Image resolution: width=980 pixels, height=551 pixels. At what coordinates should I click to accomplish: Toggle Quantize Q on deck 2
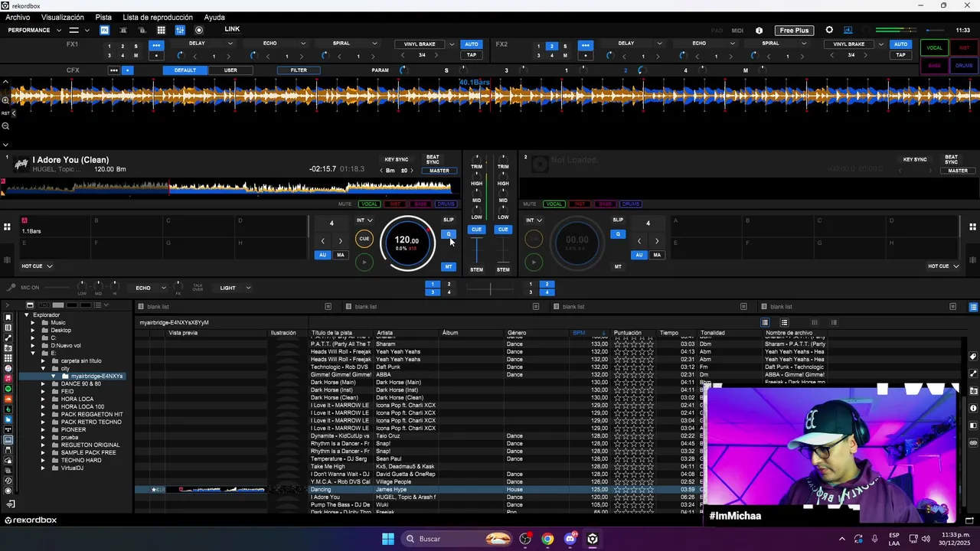pos(618,234)
